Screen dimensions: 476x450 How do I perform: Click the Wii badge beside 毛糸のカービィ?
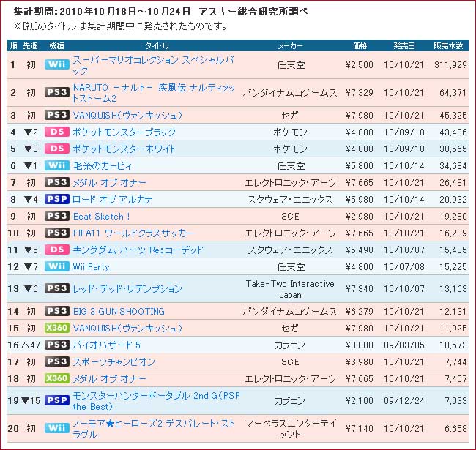click(x=57, y=166)
